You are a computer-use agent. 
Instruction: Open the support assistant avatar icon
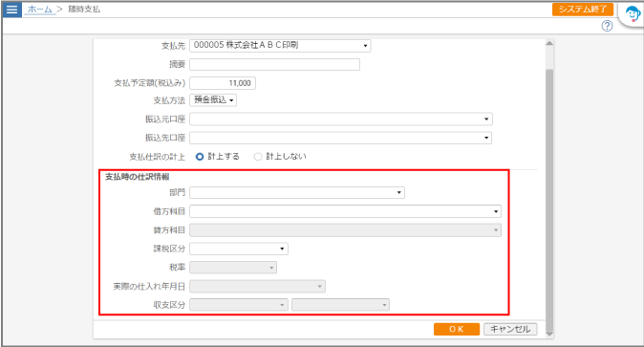coord(633,14)
